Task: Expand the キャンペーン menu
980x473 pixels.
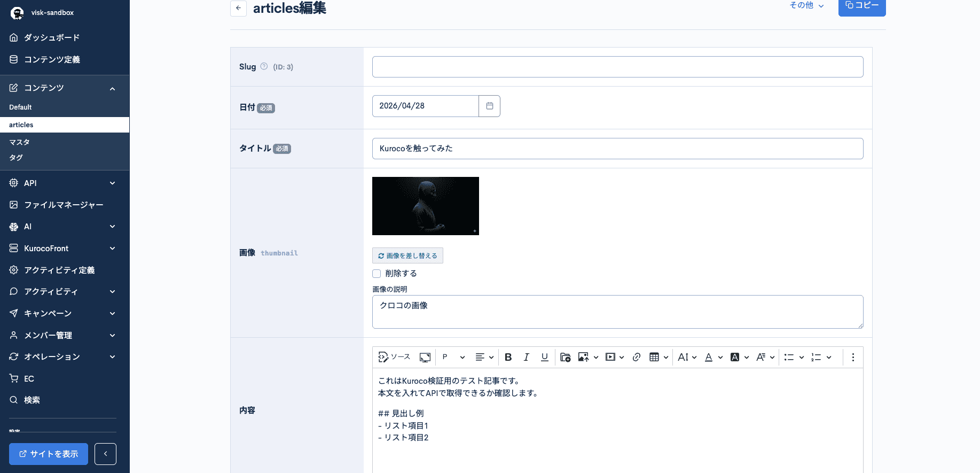Action: click(65, 313)
